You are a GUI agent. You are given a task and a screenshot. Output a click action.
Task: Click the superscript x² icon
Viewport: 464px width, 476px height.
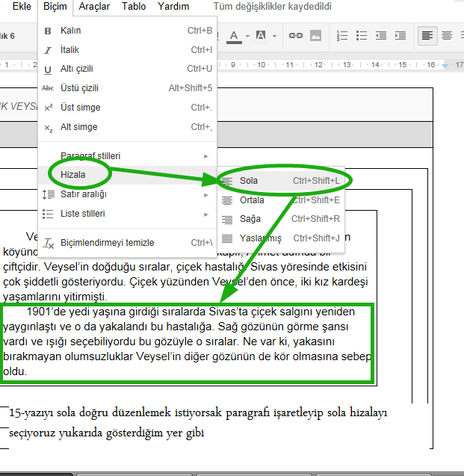coord(49,108)
